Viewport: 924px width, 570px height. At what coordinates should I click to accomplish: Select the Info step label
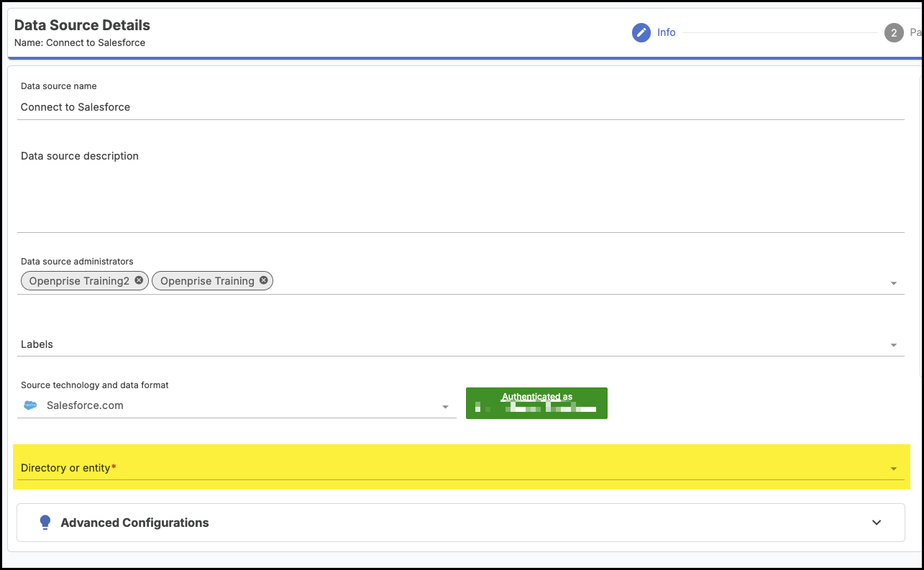pos(667,32)
